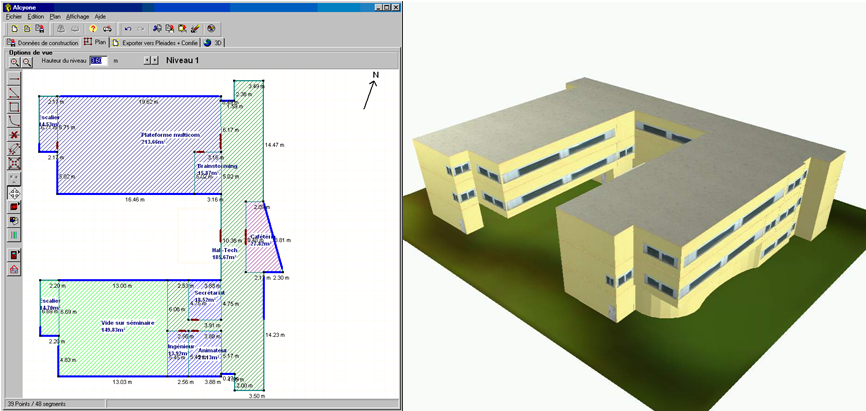Click the Secrétariat room label
866x411 pixels.
pyautogui.click(x=209, y=292)
